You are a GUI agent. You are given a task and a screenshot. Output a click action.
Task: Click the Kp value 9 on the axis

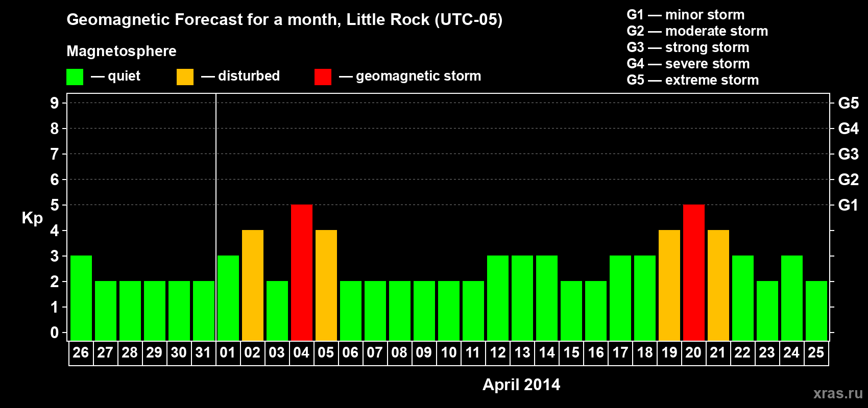[x=55, y=103]
